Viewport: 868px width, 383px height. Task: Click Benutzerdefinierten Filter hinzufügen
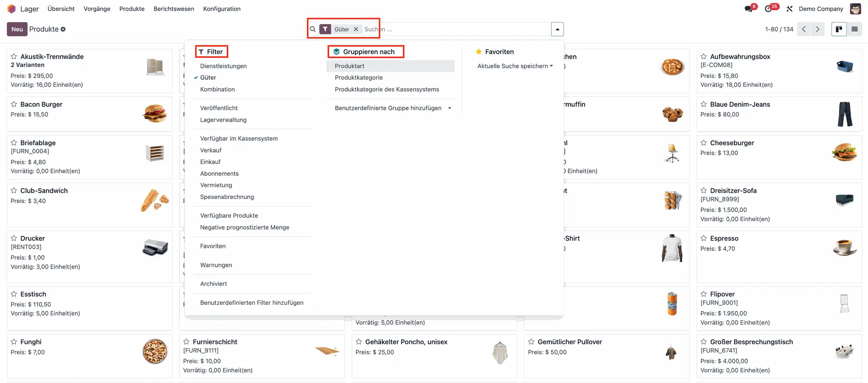(x=252, y=303)
